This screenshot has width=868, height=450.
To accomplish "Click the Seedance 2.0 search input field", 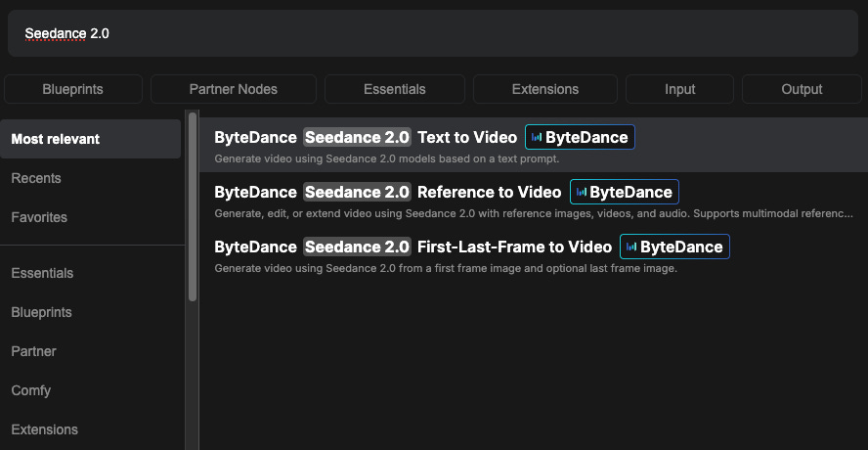I will click(433, 33).
